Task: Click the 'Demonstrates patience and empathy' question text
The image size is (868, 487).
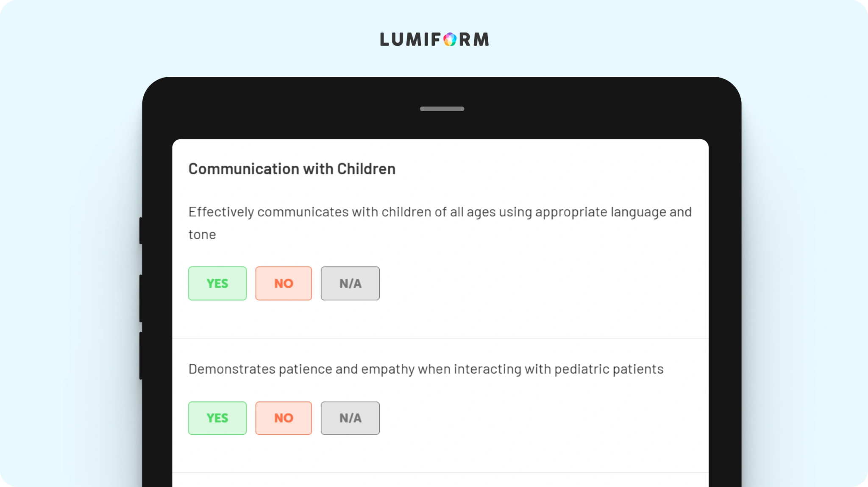Action: (x=426, y=369)
